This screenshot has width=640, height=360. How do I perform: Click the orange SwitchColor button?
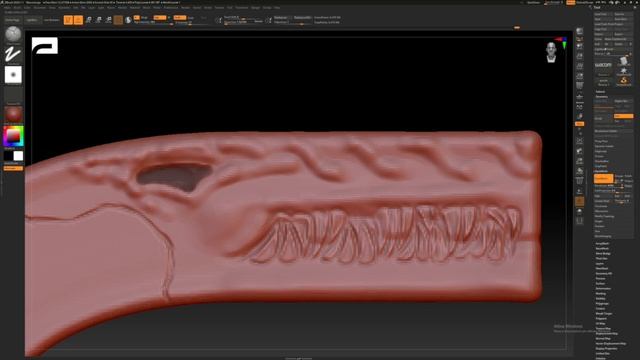tap(13, 168)
